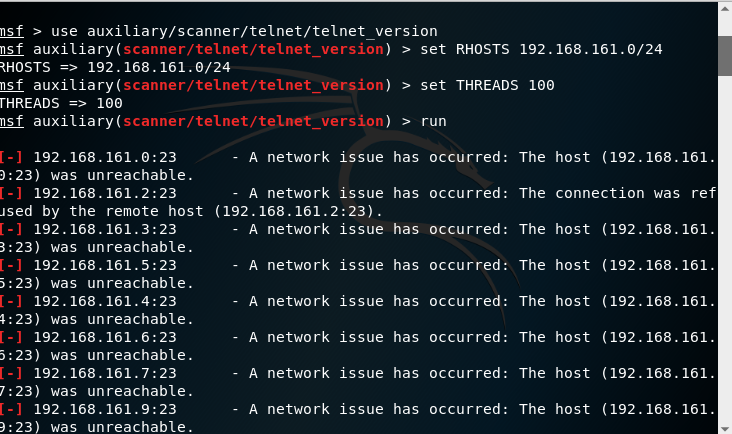Click the 'THREADS => 100' output line
The image size is (732, 434).
[62, 103]
